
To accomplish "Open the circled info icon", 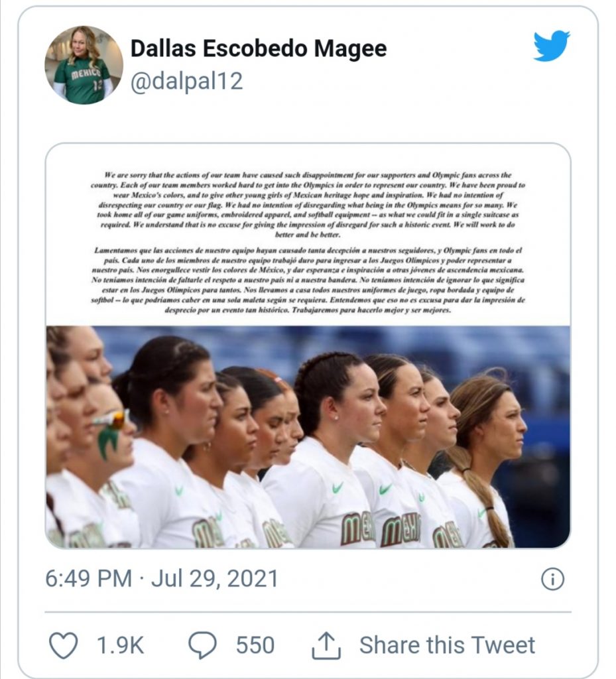I will click(x=552, y=580).
